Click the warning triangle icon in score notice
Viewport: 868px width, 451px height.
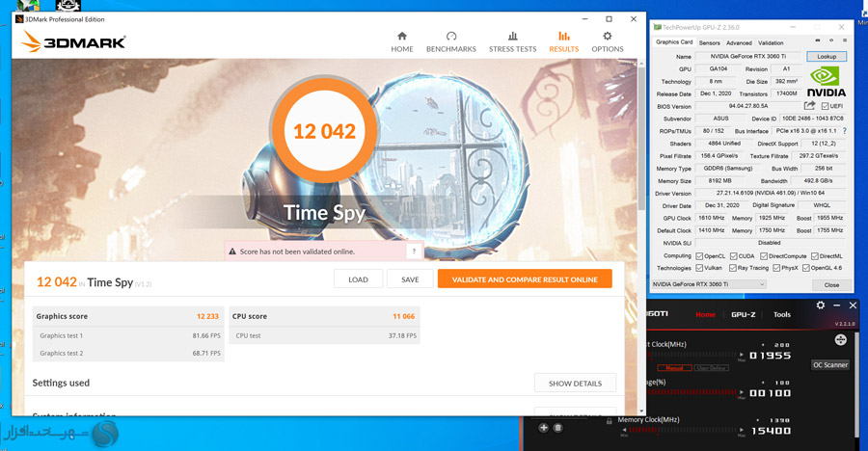tap(232, 252)
